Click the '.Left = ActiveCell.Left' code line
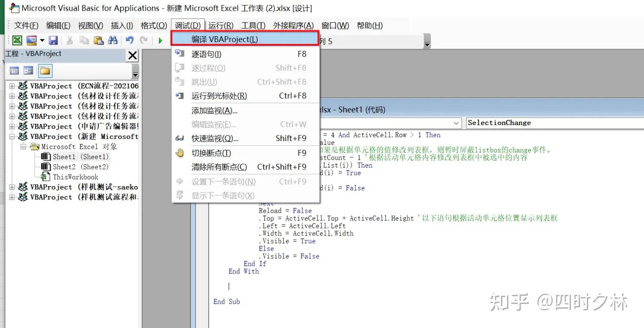The width and height of the screenshot is (644, 328). 302,226
